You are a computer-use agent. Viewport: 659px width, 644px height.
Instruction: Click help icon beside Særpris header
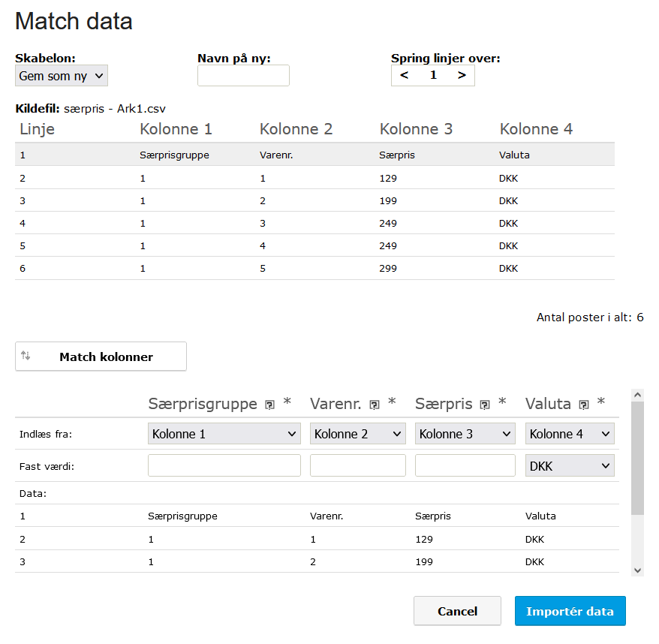click(x=485, y=405)
